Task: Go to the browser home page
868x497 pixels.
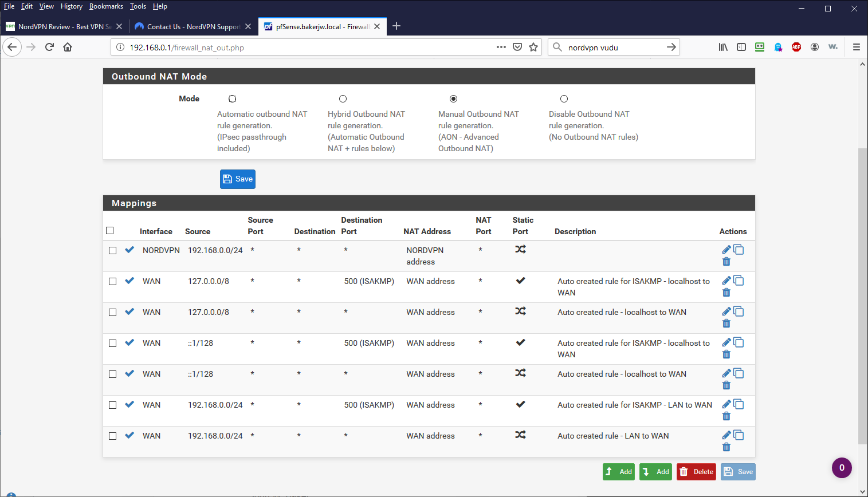Action: tap(68, 47)
